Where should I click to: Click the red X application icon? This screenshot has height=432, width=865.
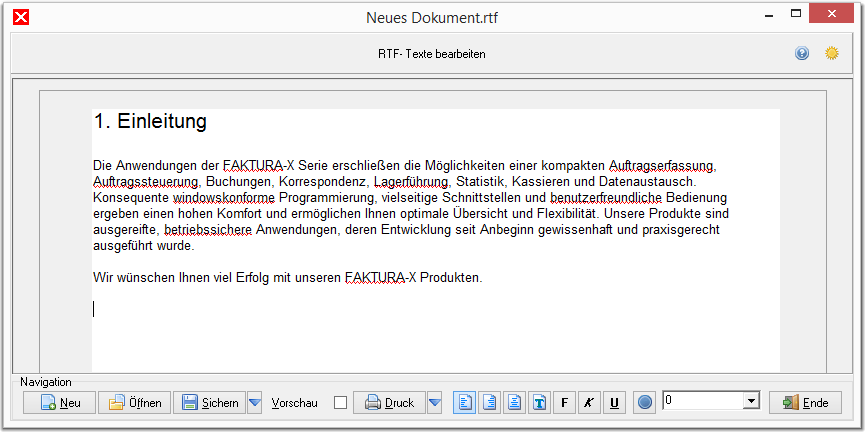(21, 18)
